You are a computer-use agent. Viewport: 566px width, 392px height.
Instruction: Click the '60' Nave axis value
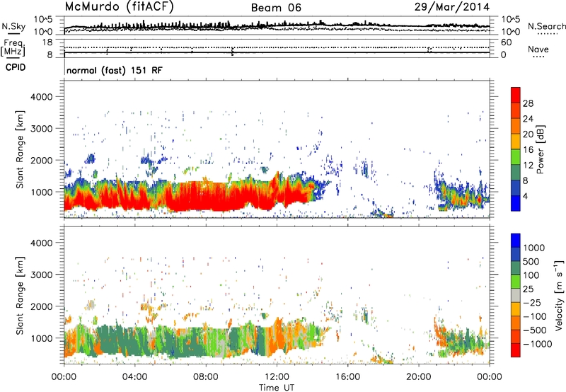[x=506, y=42]
